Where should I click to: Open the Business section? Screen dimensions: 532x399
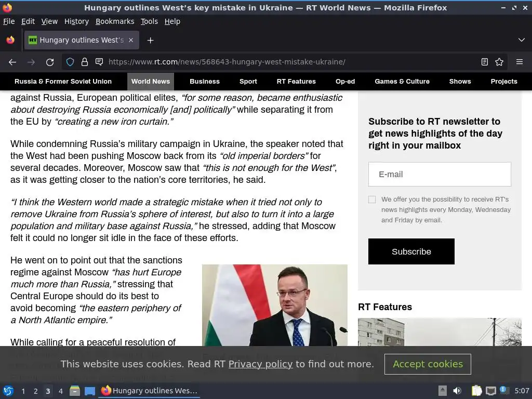(x=205, y=82)
